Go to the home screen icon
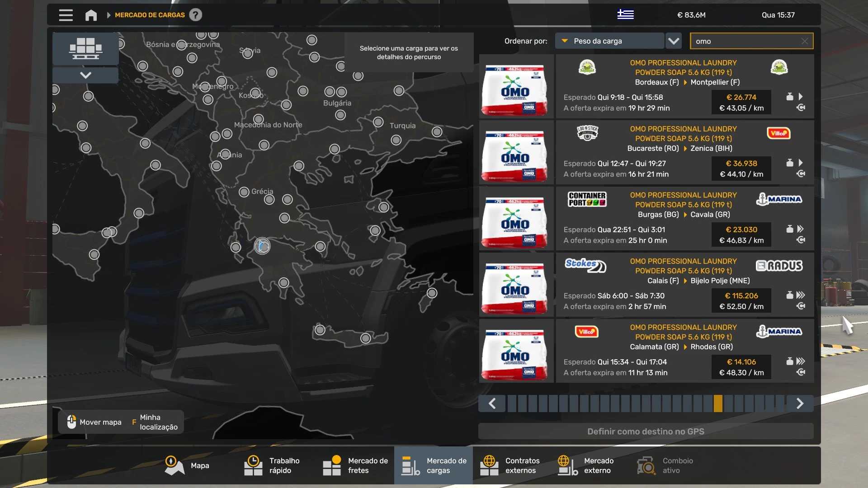This screenshot has width=868, height=488. pos(91,15)
